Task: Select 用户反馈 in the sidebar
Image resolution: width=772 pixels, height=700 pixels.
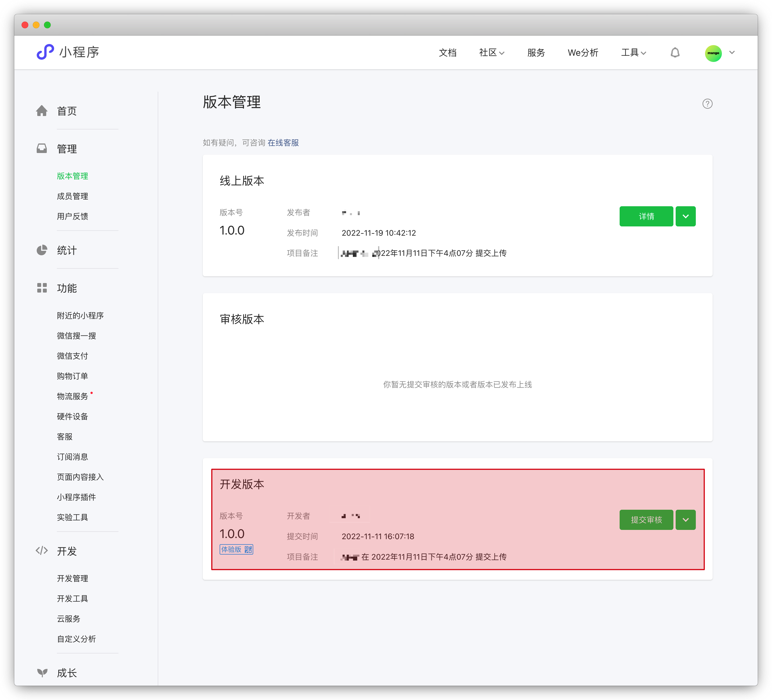Action: click(72, 216)
